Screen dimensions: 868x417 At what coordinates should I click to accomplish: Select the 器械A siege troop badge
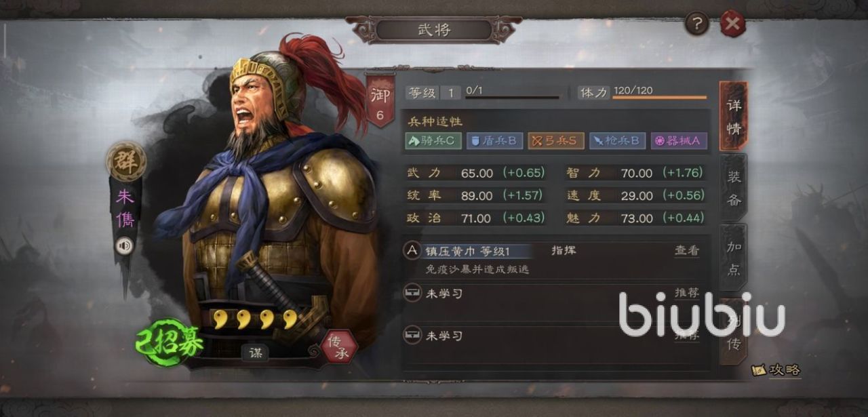coord(679,140)
